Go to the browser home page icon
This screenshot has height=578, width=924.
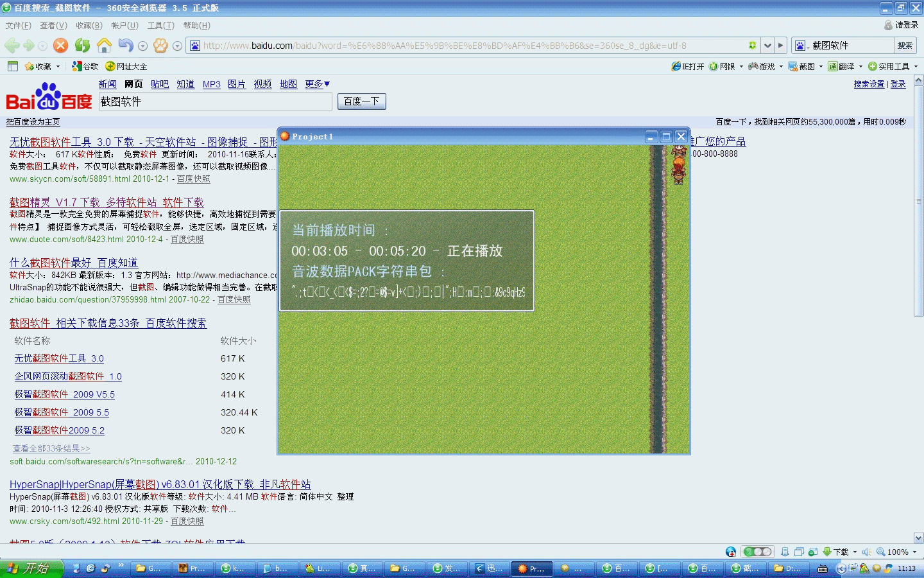coord(104,46)
